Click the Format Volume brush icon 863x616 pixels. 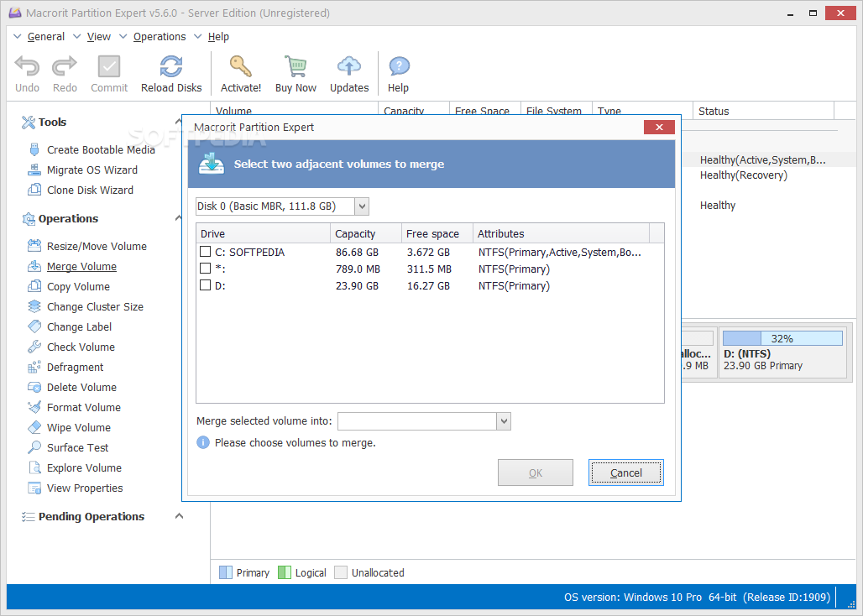[x=34, y=407]
